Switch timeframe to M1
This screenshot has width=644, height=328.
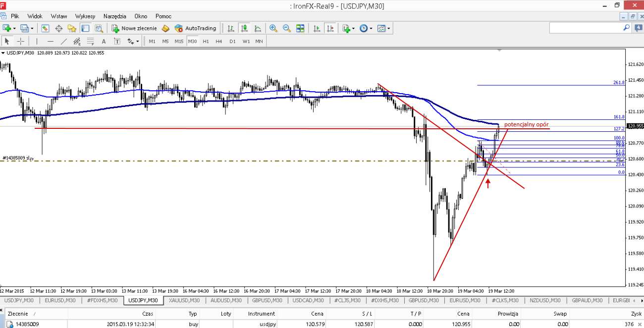click(x=152, y=41)
